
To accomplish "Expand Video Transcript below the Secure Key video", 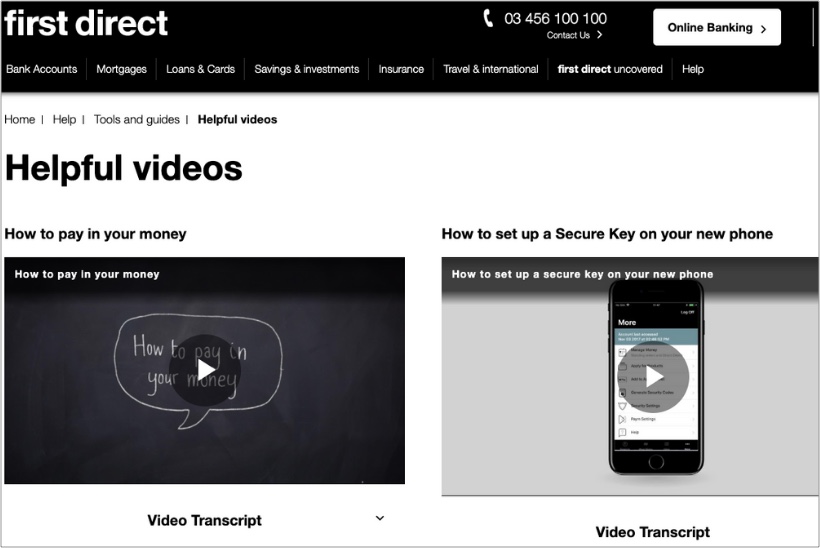I will click(652, 532).
